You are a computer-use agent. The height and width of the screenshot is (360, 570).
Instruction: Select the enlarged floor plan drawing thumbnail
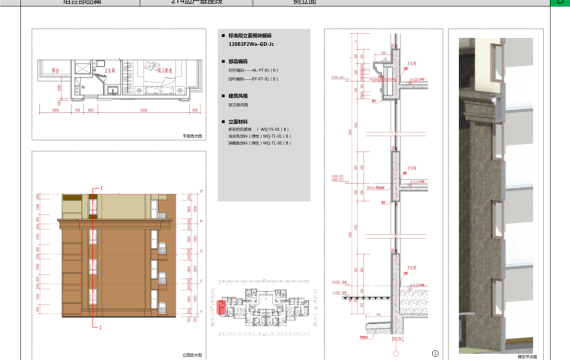(119, 84)
